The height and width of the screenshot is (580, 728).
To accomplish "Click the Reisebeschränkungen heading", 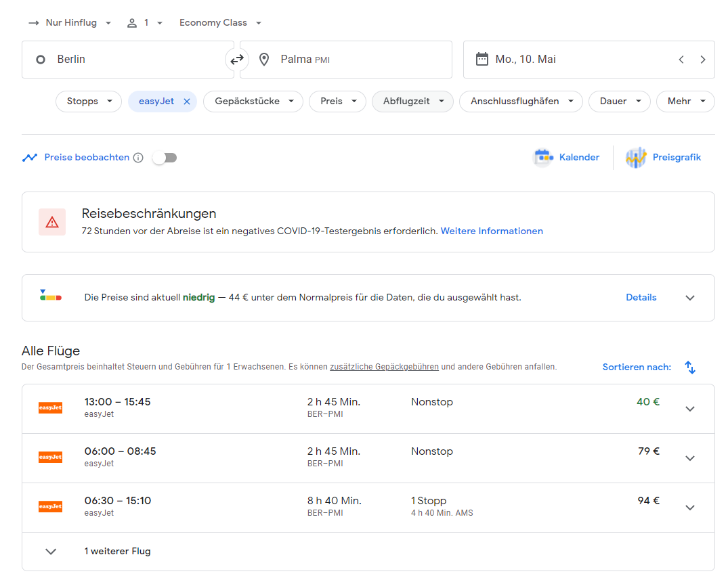I will [149, 214].
